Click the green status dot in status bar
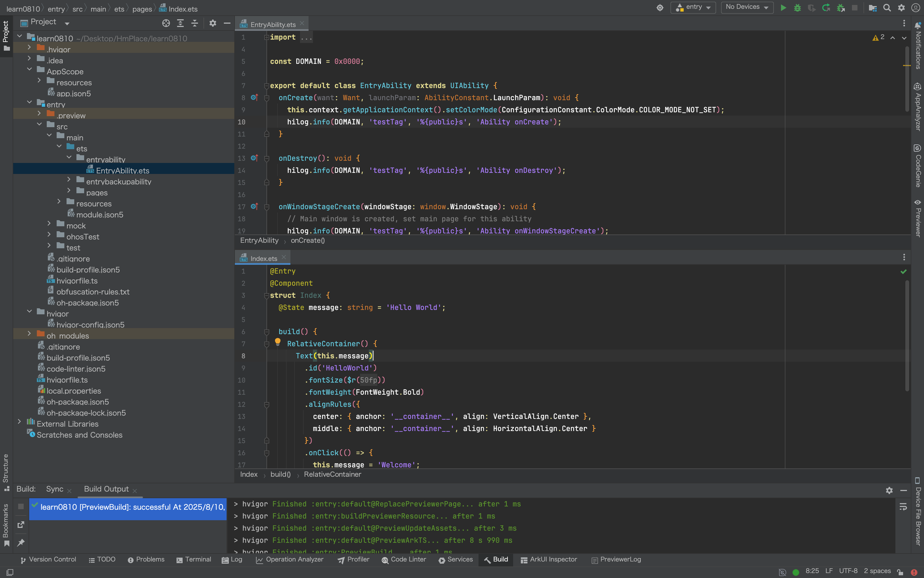 coord(796,572)
